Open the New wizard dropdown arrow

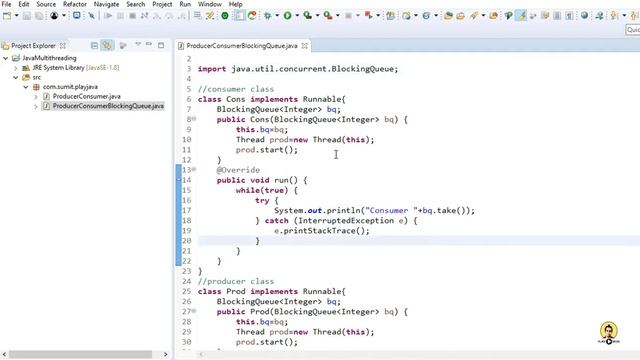click(x=16, y=16)
